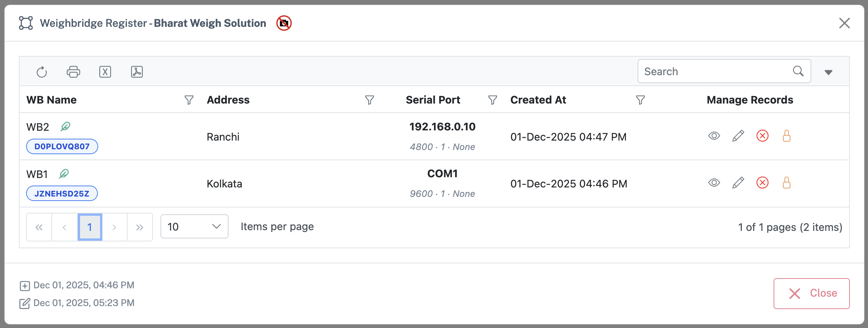The width and height of the screenshot is (868, 328).
Task: Click the lock icon for WB1
Action: tap(786, 183)
